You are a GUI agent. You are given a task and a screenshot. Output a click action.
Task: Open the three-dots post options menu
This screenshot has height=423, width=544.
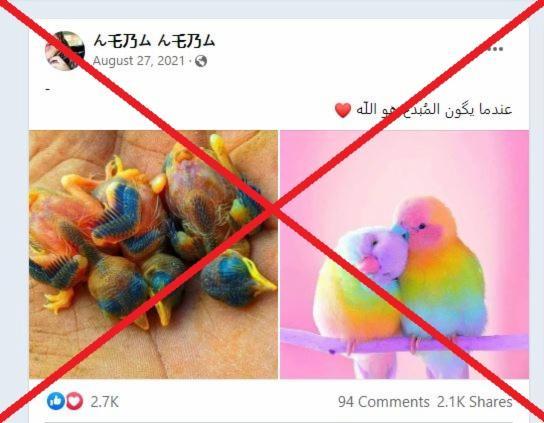point(495,49)
